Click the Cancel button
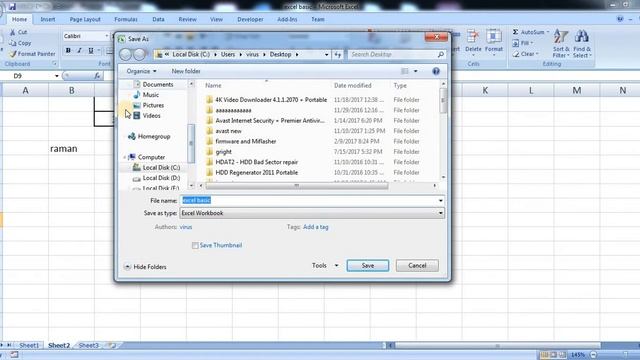Screen dimensions: 640x360 click(x=417, y=265)
